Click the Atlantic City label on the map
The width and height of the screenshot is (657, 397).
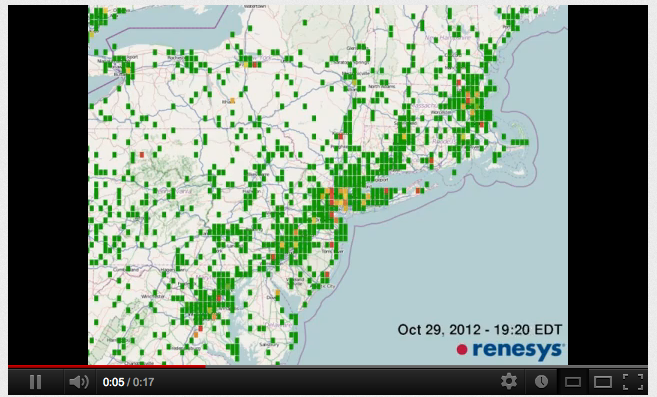(323, 286)
